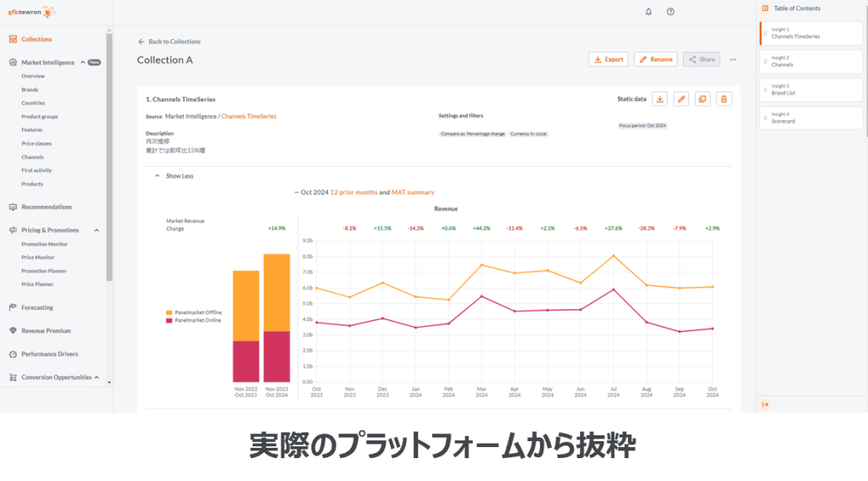
Task: Open the Channels TimeSeries source link
Action: click(248, 116)
